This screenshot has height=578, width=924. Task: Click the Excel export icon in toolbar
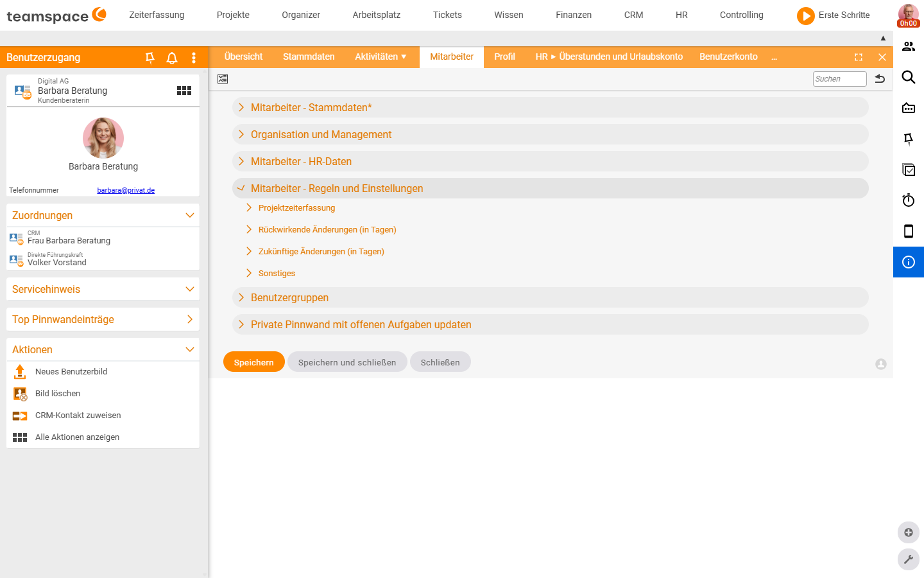pos(223,79)
